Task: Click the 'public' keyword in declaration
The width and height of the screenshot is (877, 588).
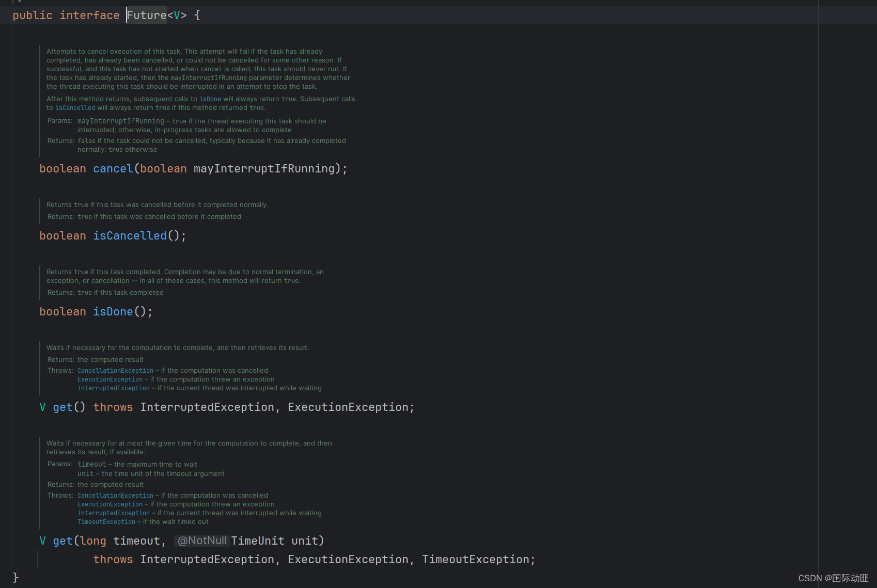Action: click(33, 15)
